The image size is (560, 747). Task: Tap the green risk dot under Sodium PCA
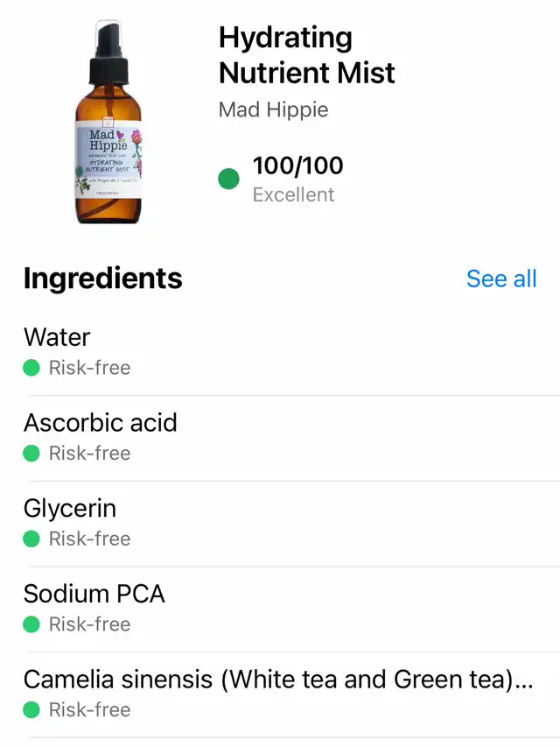pyautogui.click(x=31, y=624)
